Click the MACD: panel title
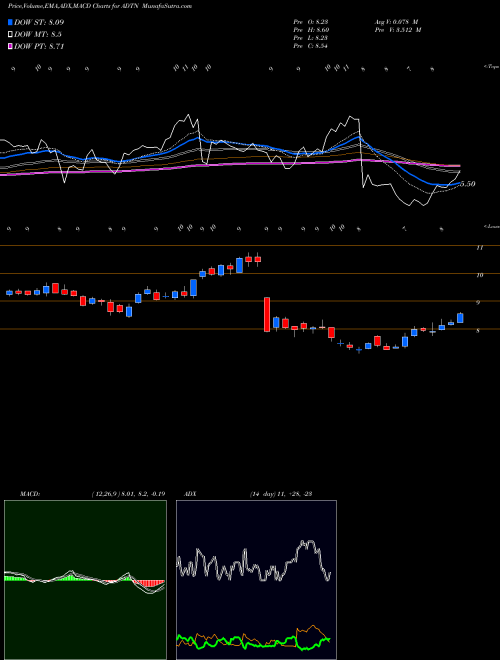The image size is (500, 660). pos(30,494)
